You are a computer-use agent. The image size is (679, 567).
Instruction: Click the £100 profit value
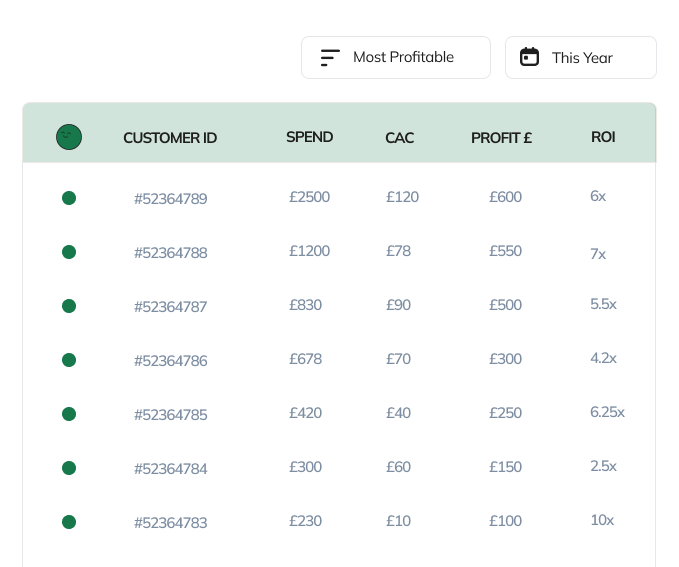click(505, 521)
